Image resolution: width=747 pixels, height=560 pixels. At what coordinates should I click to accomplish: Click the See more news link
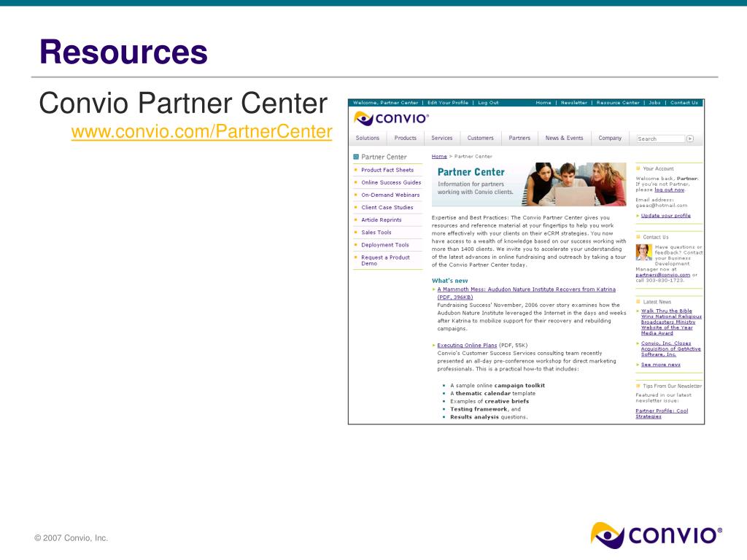pos(660,365)
